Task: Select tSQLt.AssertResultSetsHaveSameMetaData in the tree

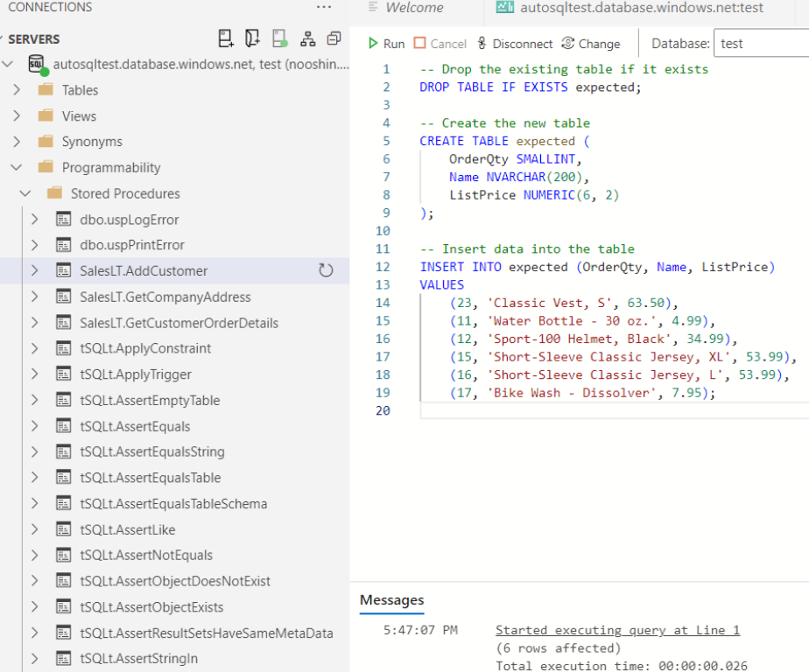Action: coord(207,633)
